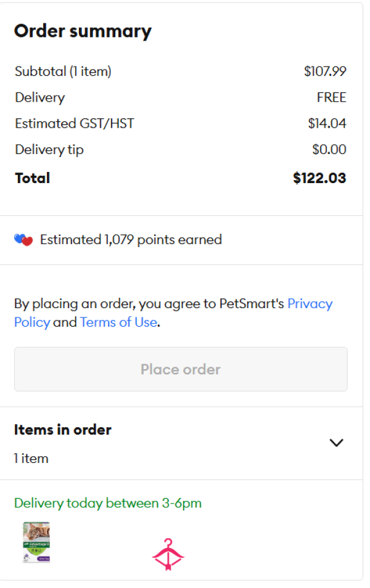Click the blue and red hearts rewards icon

coord(23,240)
